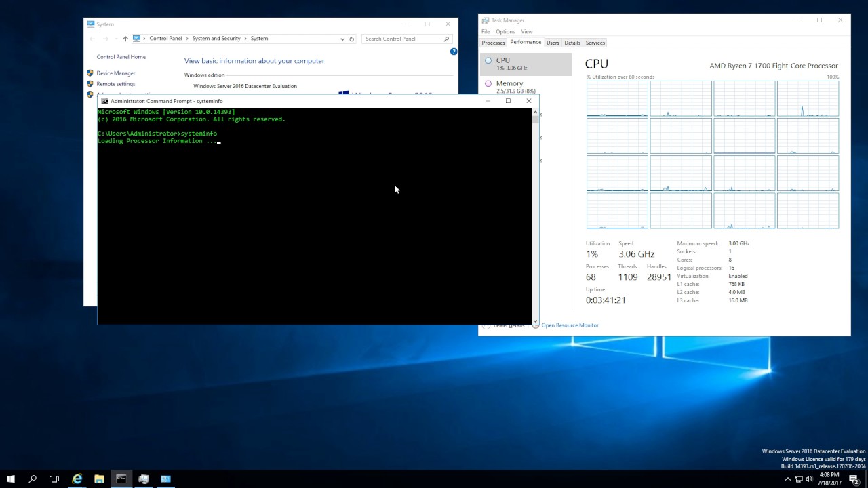Select Task Manager taskbar icon

[x=144, y=479]
